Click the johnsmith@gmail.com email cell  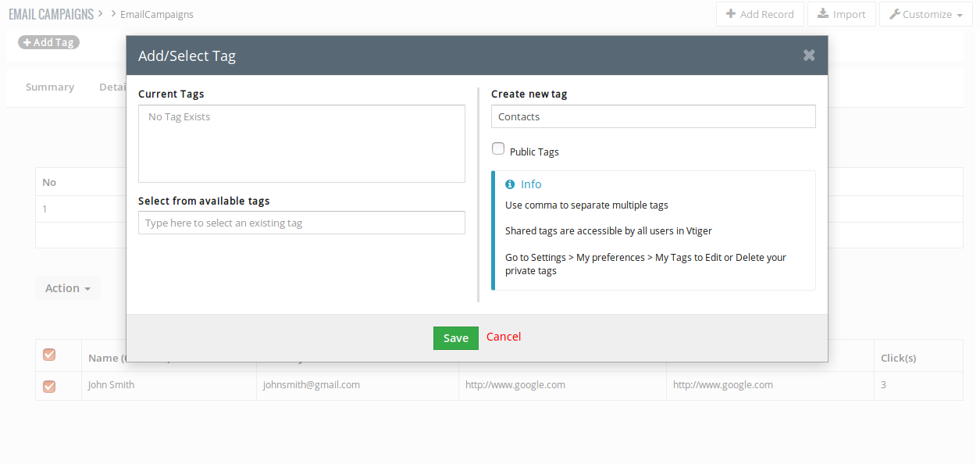357,385
